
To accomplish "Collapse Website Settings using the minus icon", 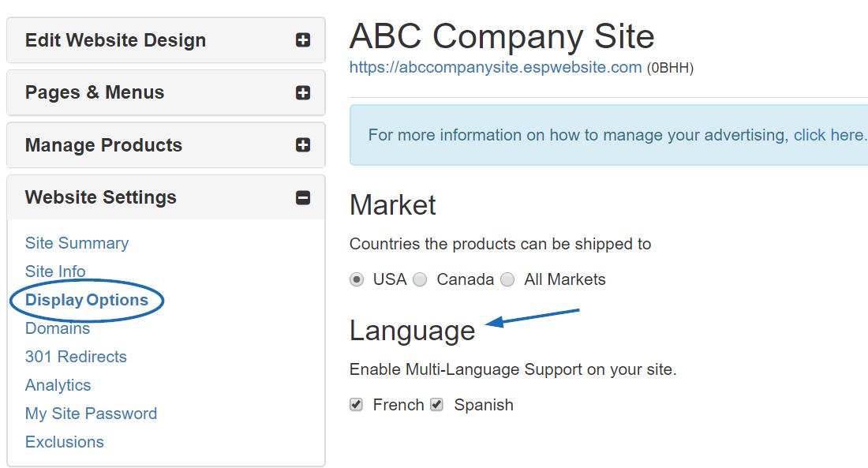I will click(303, 198).
